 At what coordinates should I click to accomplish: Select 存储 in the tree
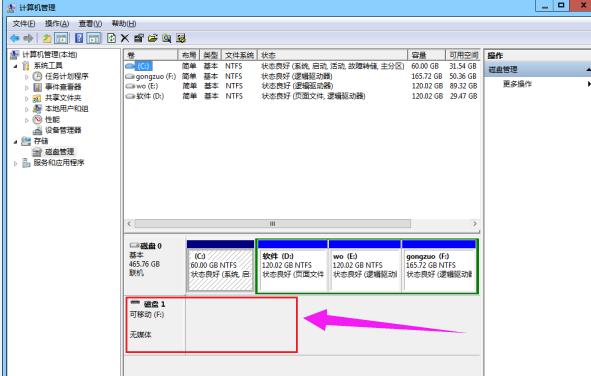(41, 141)
